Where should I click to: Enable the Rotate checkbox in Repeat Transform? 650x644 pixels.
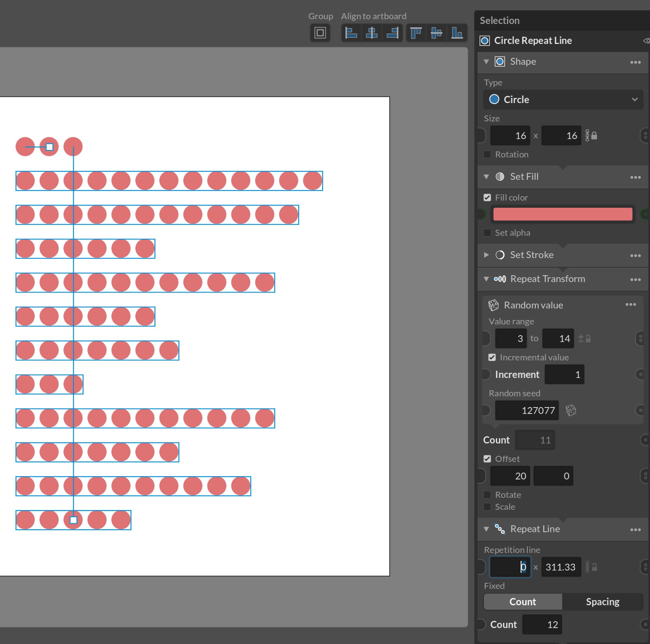click(x=487, y=495)
